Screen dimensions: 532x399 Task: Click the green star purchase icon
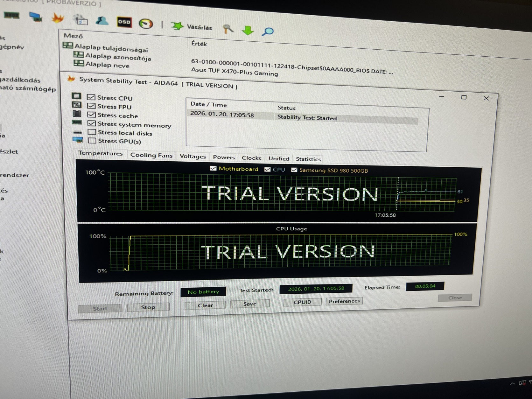click(177, 26)
